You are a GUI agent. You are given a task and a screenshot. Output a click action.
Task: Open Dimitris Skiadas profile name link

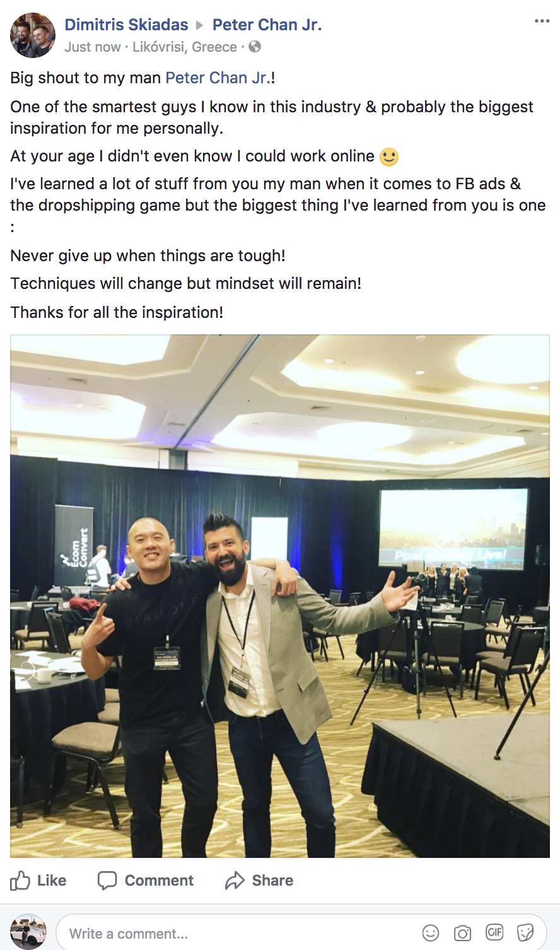click(x=126, y=25)
